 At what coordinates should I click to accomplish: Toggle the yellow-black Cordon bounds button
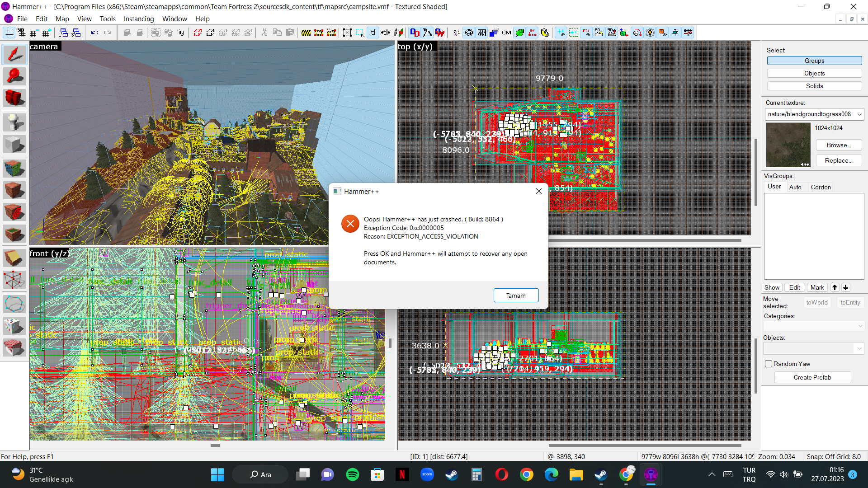[x=306, y=33]
